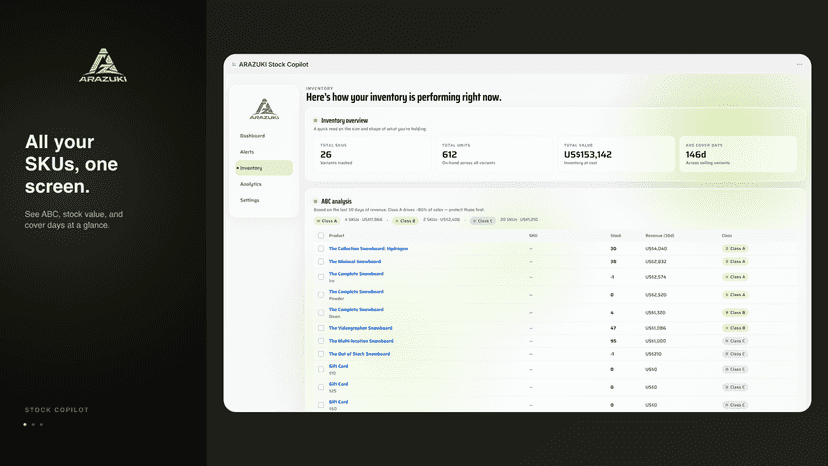Tick the select-all checkbox in the Product header
Viewport: 828px width, 466px height.
(321, 236)
